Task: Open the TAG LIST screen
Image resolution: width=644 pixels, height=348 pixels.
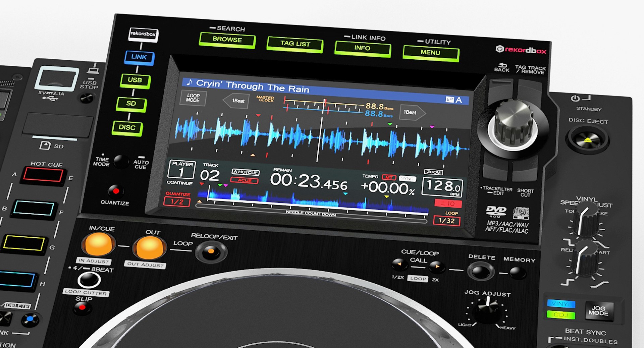Action: pos(295,44)
